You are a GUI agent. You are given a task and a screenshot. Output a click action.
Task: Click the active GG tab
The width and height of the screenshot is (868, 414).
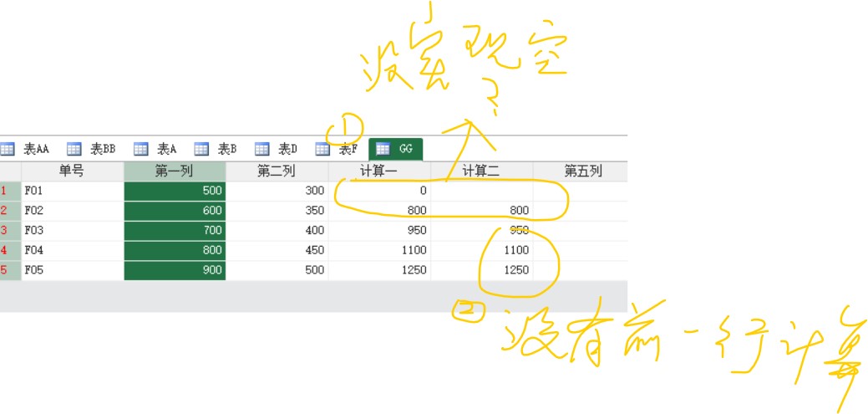click(x=396, y=149)
